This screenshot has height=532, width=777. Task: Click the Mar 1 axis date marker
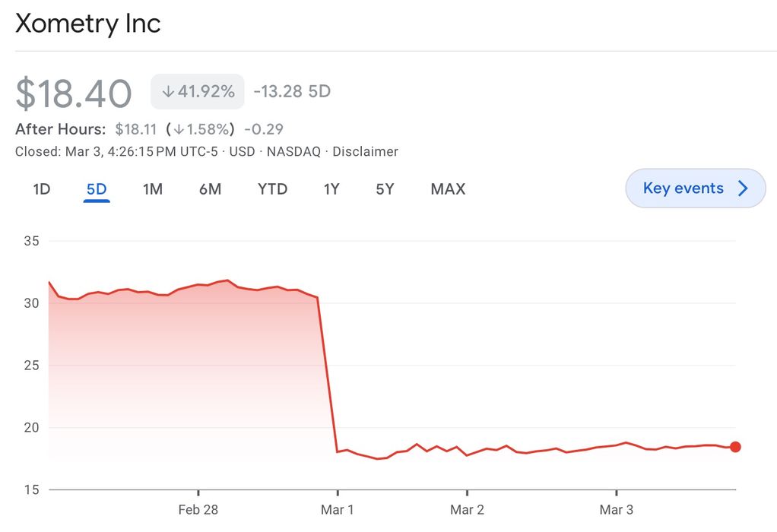[338, 509]
